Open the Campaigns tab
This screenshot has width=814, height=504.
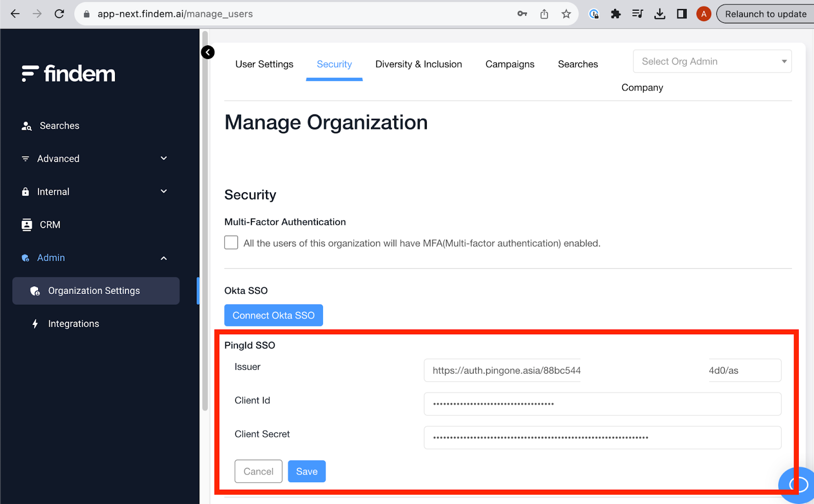click(x=510, y=64)
